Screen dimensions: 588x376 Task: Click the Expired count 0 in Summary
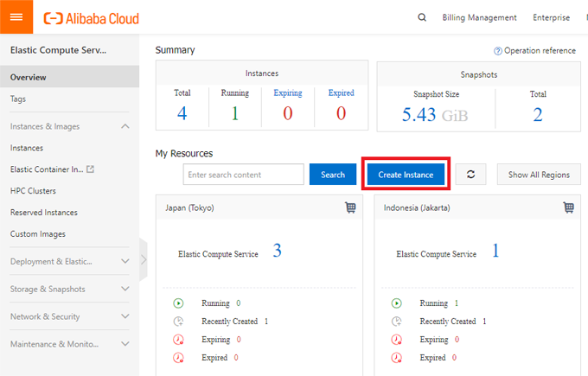341,113
